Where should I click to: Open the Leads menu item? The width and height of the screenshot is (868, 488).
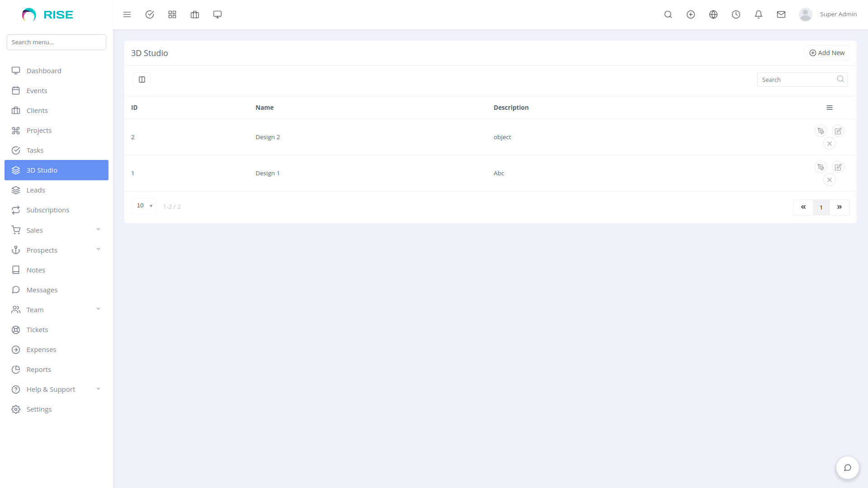point(36,190)
